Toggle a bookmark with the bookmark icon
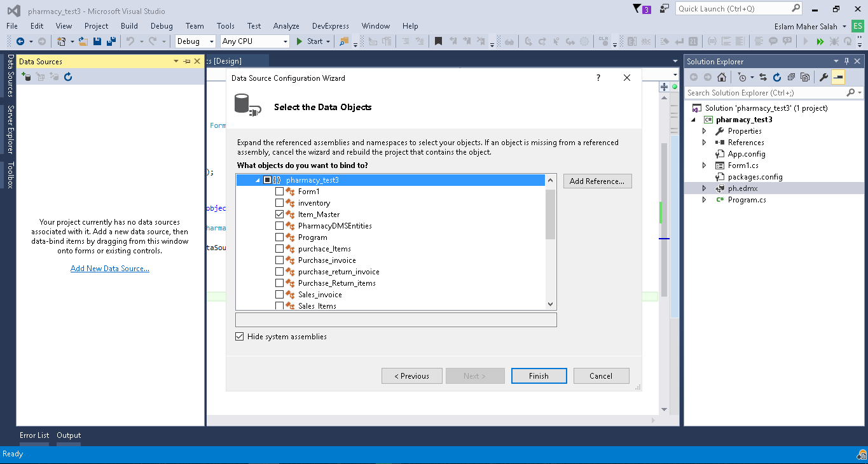 pos(438,41)
